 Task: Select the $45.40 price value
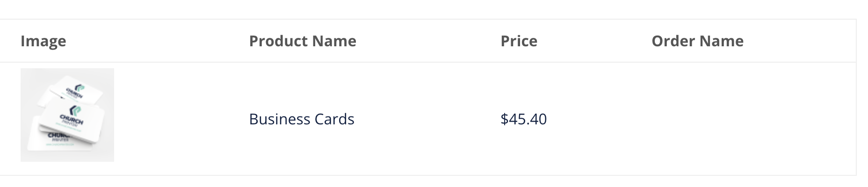pos(524,119)
